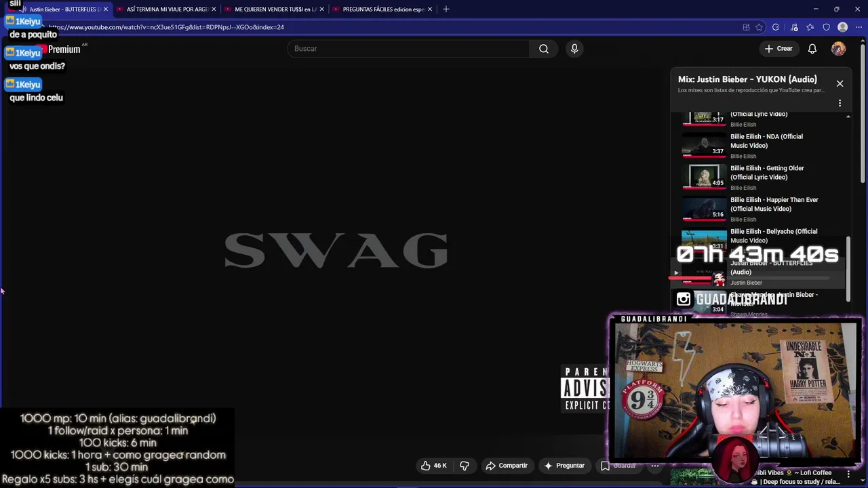868x488 pixels.
Task: Click the NDA video thumbnail 3:37
Action: pyautogui.click(x=704, y=144)
